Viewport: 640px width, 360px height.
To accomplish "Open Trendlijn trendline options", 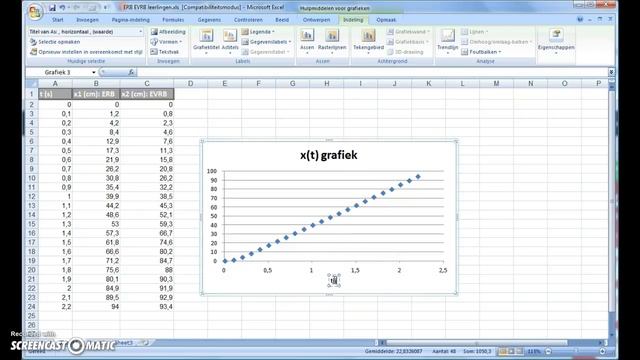I will 447,42.
